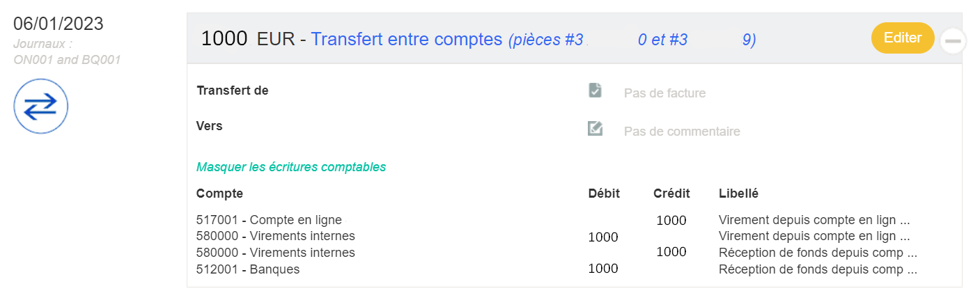
Task: Click the Pas de commentaire text
Action: pyautogui.click(x=682, y=132)
